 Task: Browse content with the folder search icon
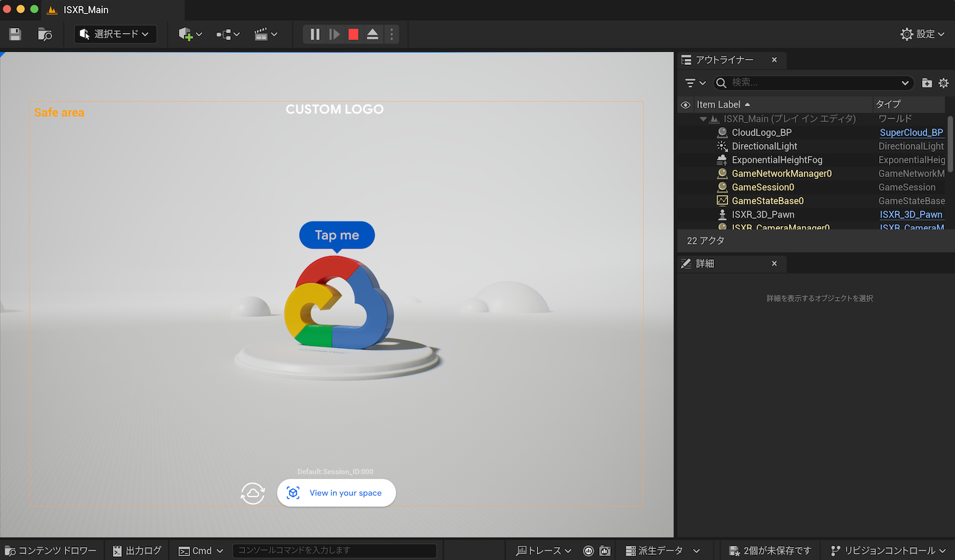click(x=45, y=34)
